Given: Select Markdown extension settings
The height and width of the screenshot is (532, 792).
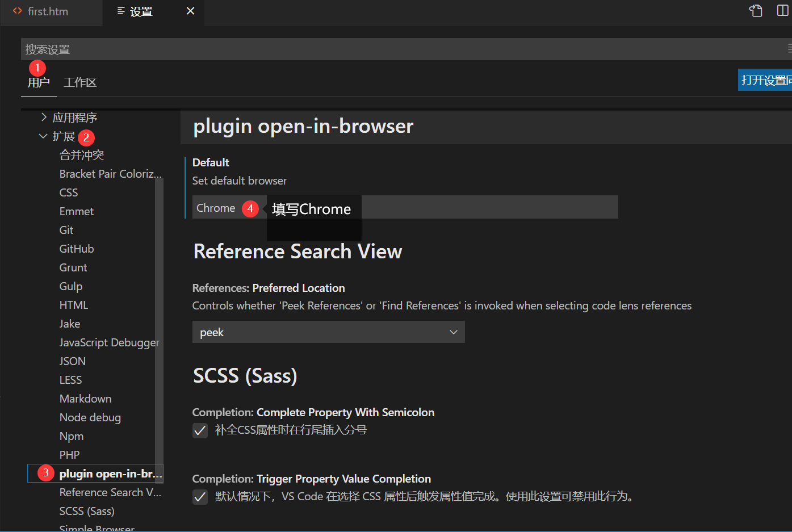Looking at the screenshot, I should tap(85, 398).
